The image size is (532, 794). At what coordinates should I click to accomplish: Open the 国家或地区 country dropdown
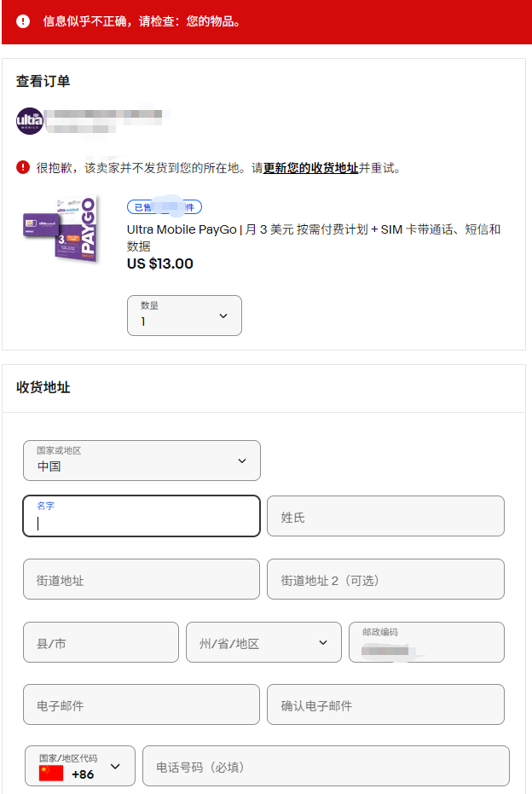point(142,460)
